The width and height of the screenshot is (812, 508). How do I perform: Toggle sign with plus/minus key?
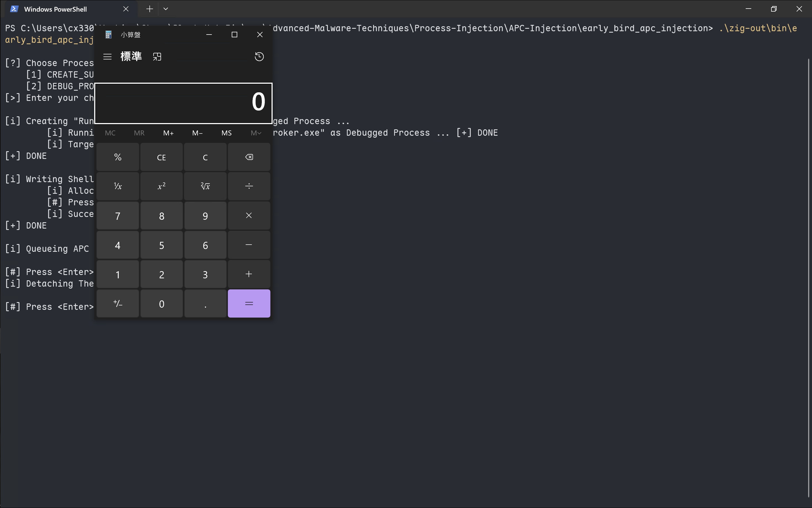point(118,304)
